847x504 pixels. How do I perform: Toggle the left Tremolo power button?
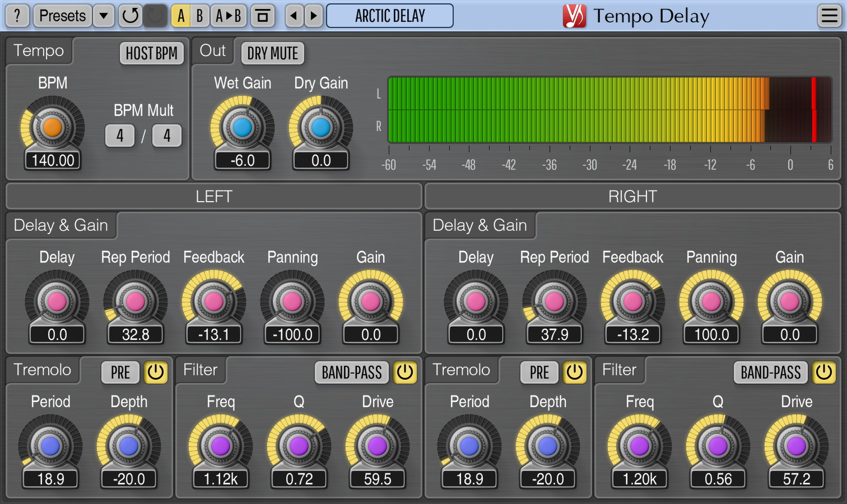click(x=156, y=372)
